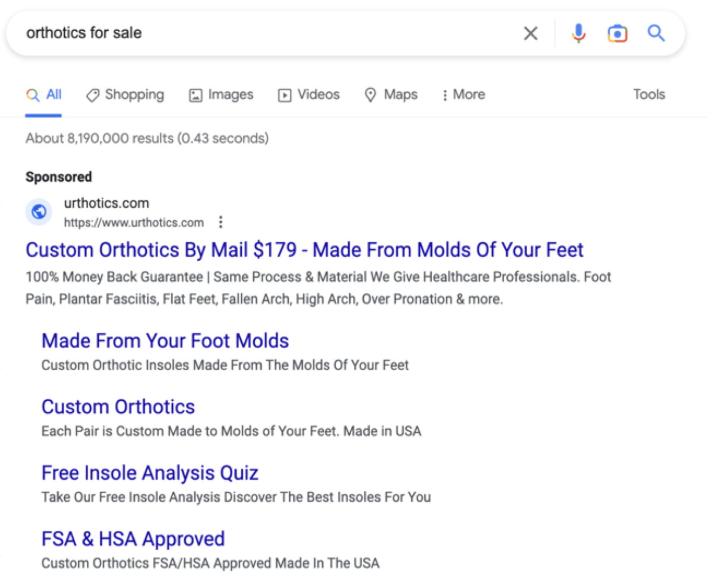Switch to the Images tab
Viewport: 707px width, 588px height.
coord(221,95)
